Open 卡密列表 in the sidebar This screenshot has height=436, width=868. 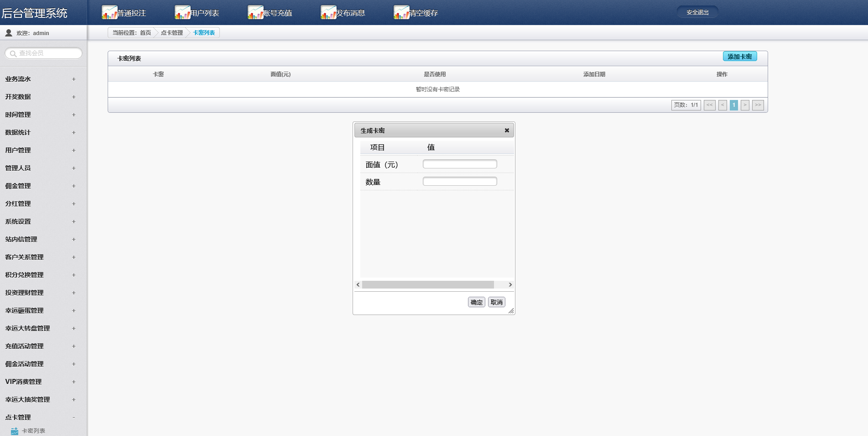pyautogui.click(x=33, y=431)
